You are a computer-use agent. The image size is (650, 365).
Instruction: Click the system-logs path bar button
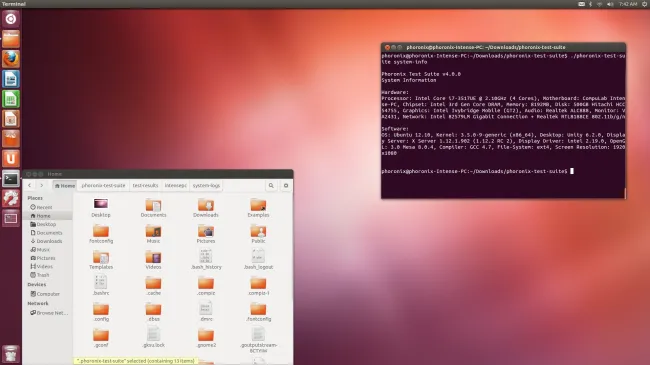pos(206,185)
